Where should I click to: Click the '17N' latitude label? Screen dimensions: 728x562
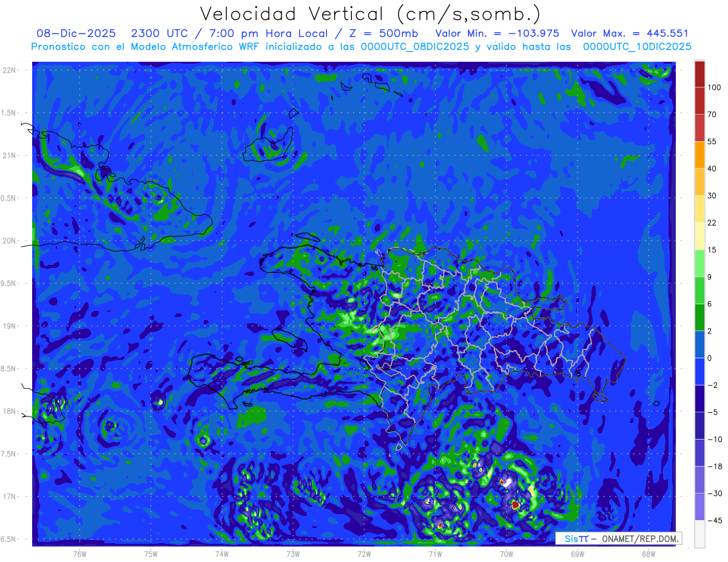(9, 497)
